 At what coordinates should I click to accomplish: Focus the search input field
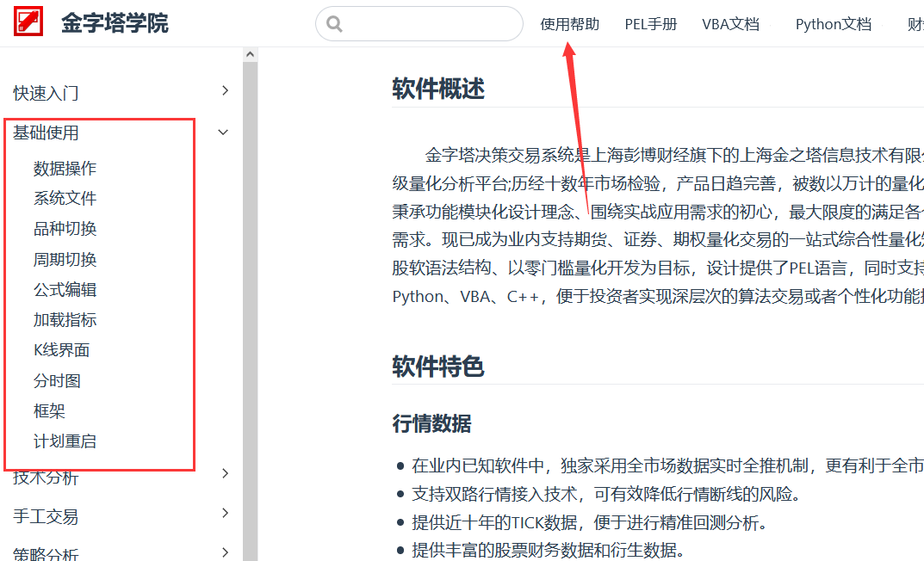(x=419, y=23)
